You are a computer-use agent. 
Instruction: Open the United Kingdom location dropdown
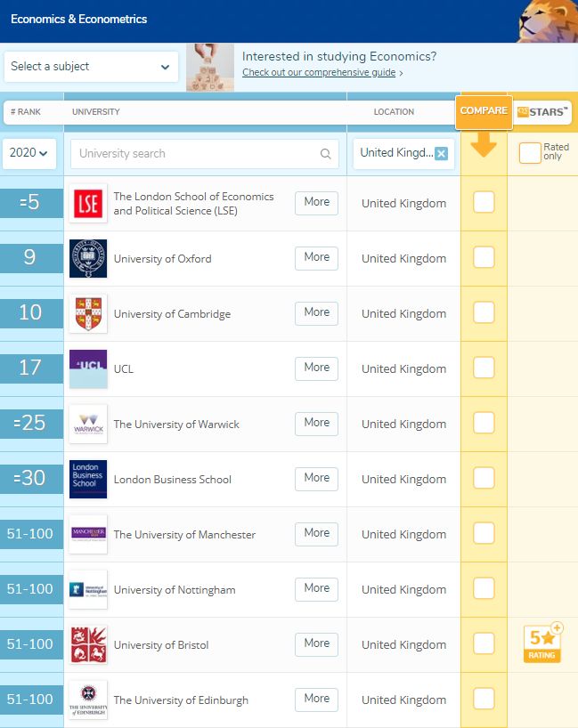pos(396,153)
